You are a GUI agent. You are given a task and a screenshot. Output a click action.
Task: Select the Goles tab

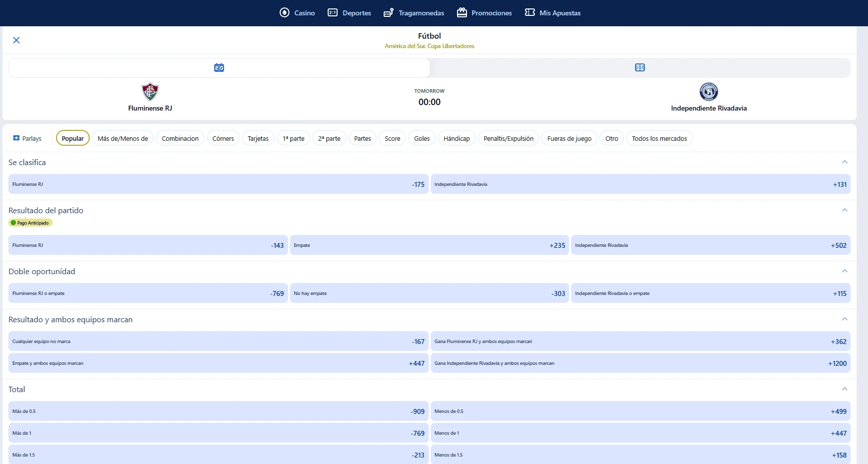(422, 138)
